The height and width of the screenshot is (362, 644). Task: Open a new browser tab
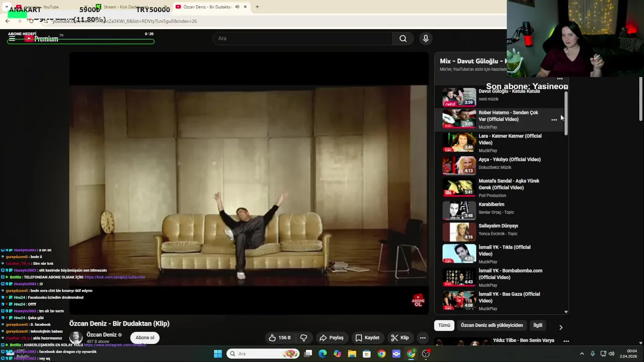click(257, 7)
